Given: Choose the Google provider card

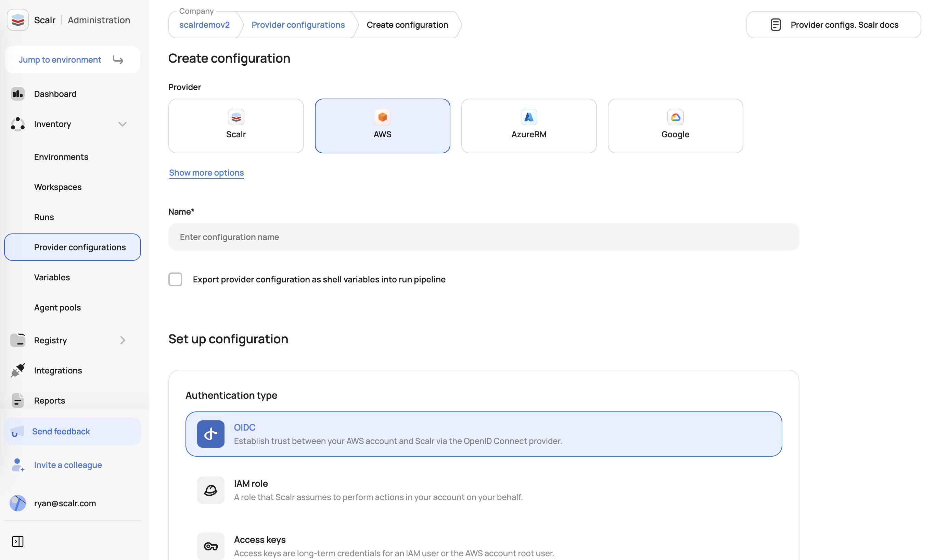Looking at the screenshot, I should [x=675, y=126].
